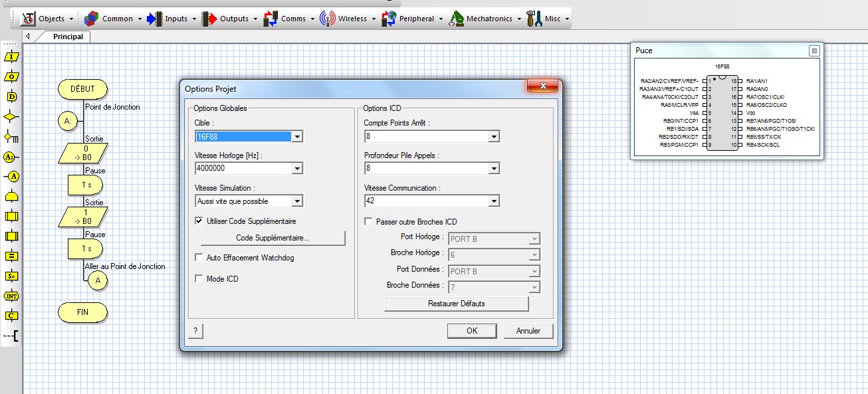The width and height of the screenshot is (868, 394).
Task: Select the connection point declare icon
Action: click(x=10, y=157)
